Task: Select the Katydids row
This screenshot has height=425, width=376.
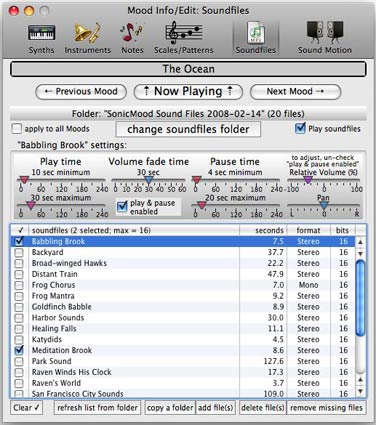Action: [x=183, y=339]
